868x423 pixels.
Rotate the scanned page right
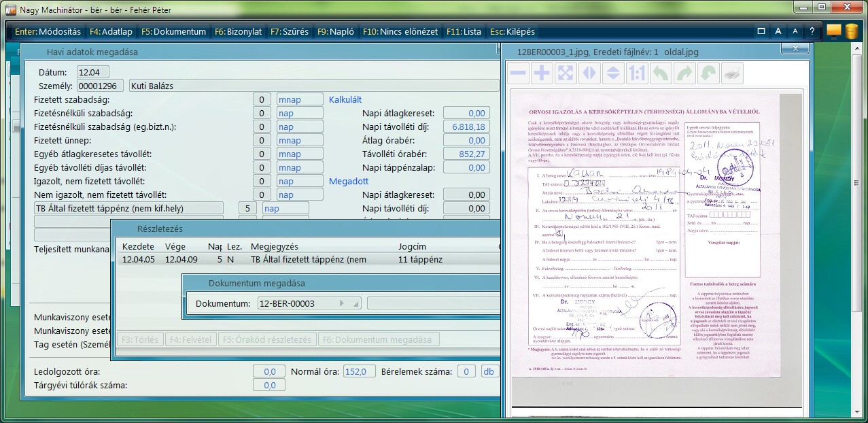coord(684,72)
